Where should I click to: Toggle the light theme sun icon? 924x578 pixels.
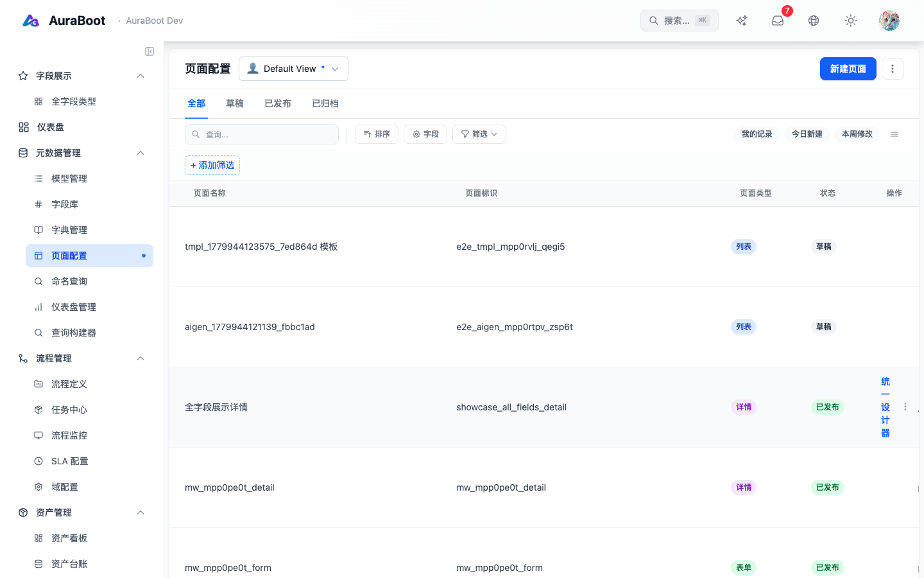coord(851,21)
